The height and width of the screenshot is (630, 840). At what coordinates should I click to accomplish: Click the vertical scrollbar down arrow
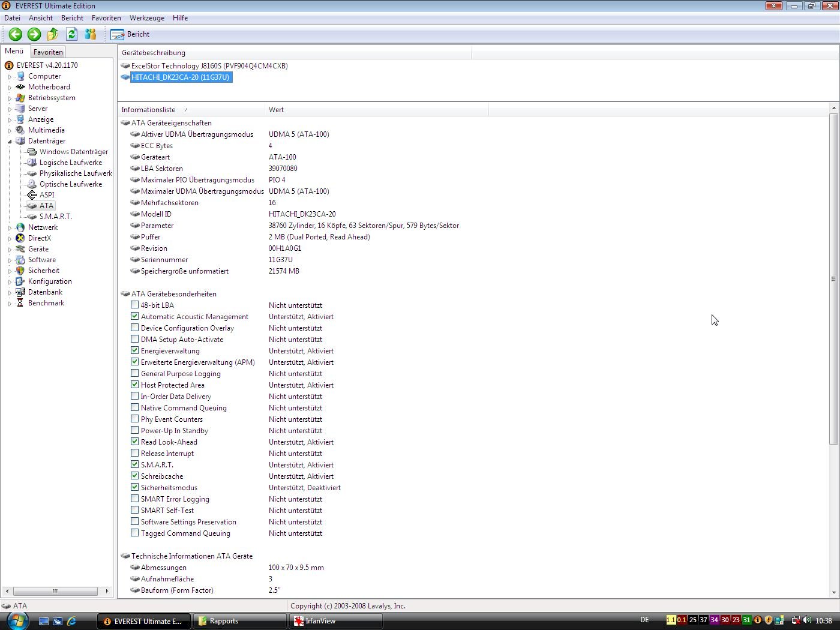[833, 592]
